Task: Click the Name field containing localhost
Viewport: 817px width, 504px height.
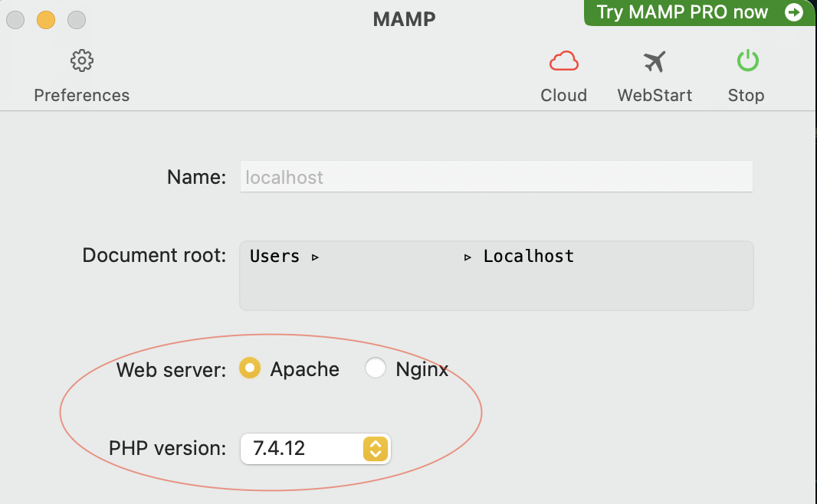Action: (496, 176)
